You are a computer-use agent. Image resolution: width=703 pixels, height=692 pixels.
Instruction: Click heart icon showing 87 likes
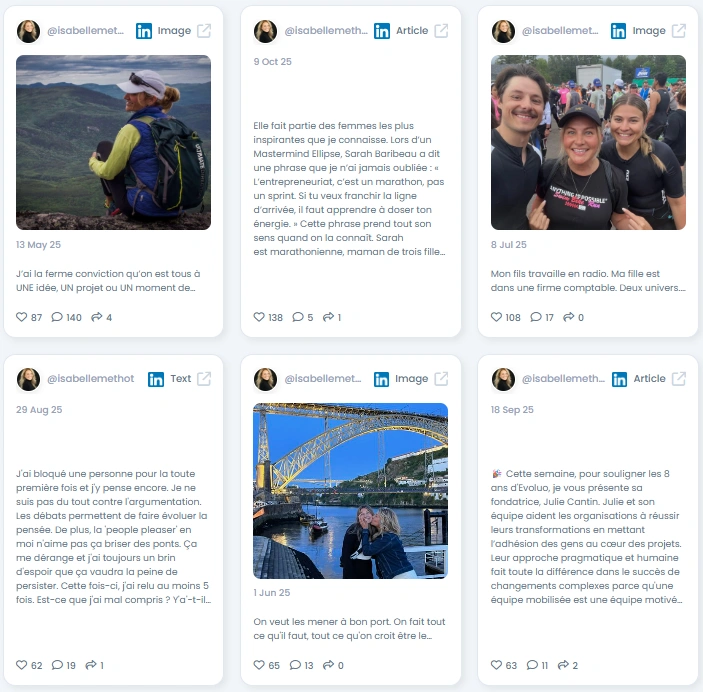point(22,317)
